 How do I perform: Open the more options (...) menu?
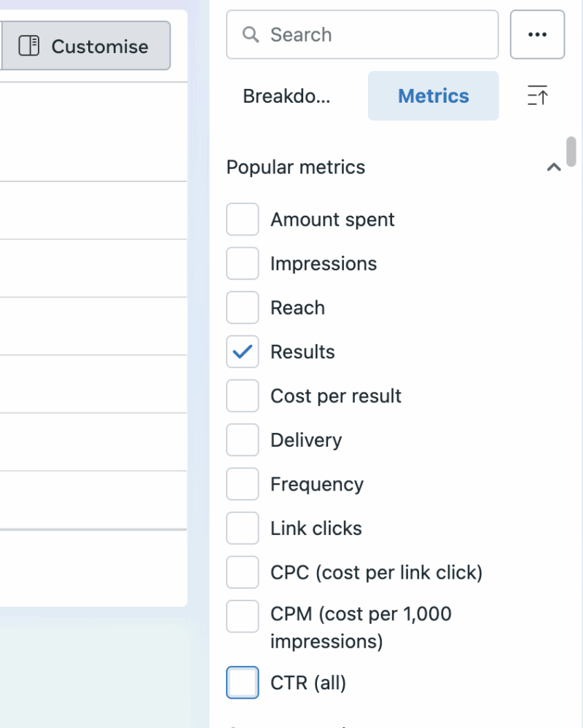(x=537, y=34)
